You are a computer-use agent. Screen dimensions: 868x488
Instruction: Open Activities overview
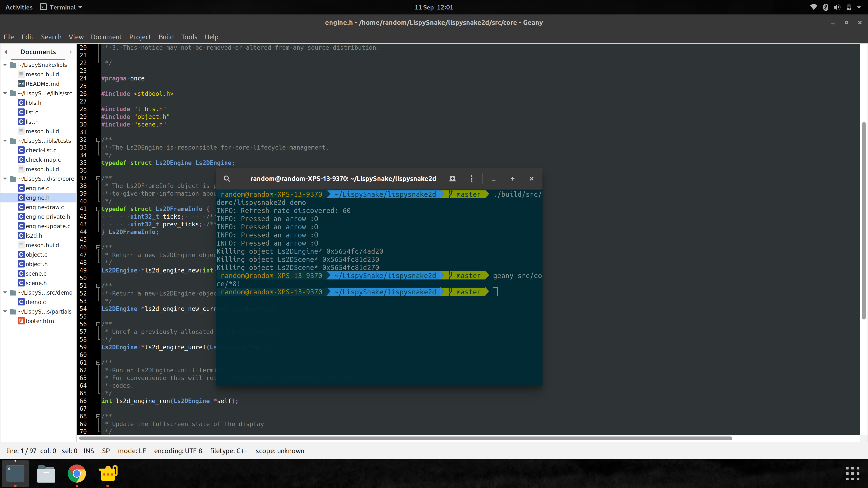click(x=19, y=7)
